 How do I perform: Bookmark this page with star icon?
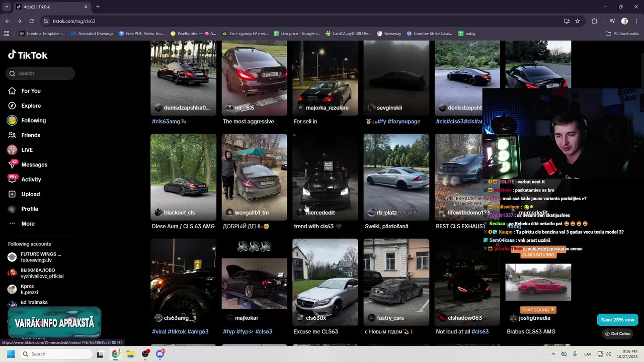pos(578,21)
